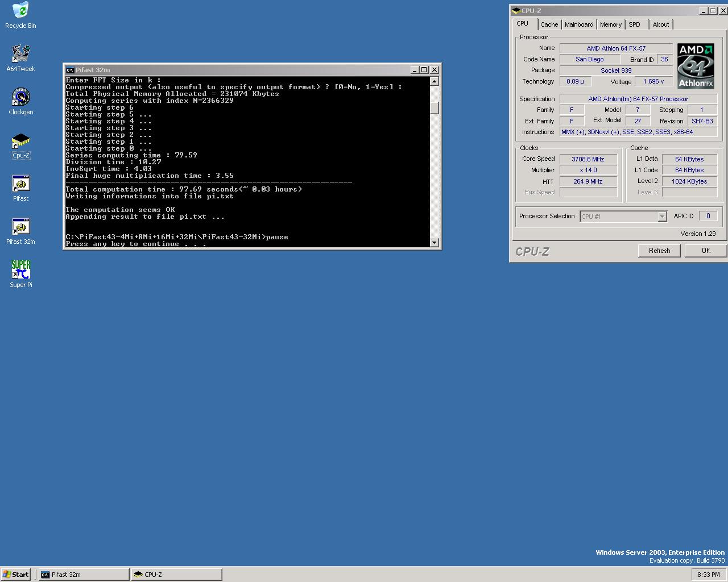Viewport: 728px width, 582px height.
Task: Click the Package value Socket 939
Action: 616,70
